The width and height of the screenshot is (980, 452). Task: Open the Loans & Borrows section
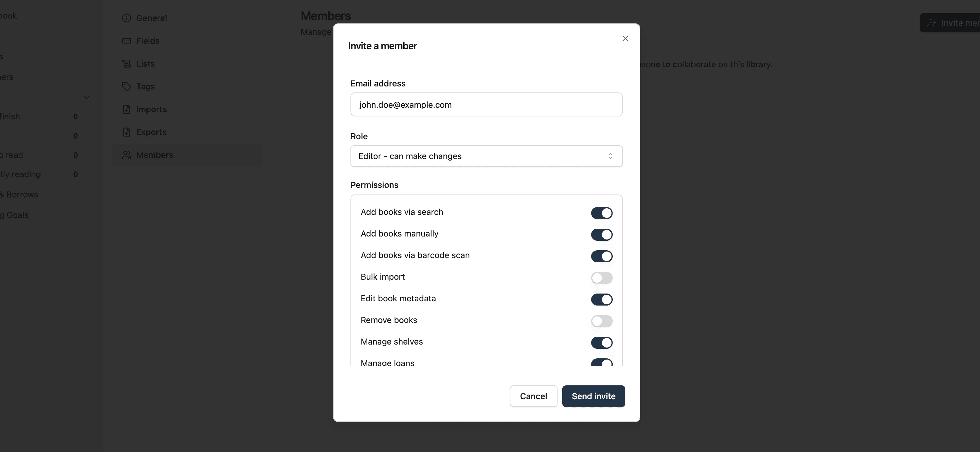point(19,194)
